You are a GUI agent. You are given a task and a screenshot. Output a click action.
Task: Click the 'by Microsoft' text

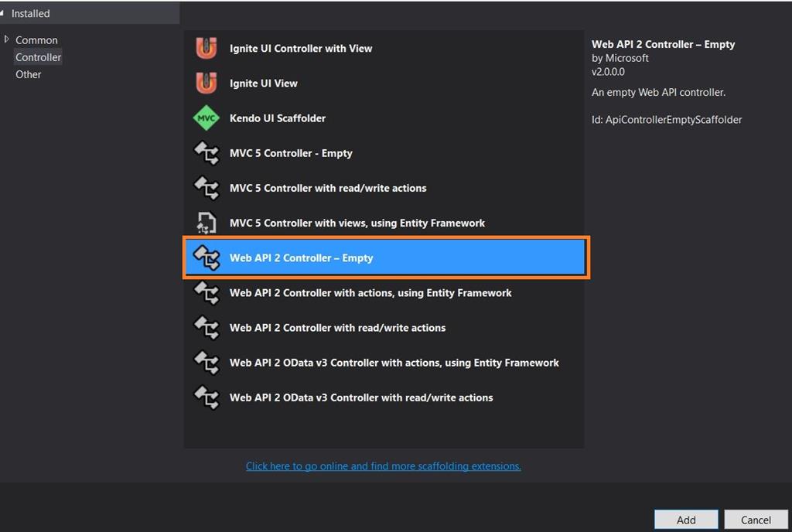click(x=620, y=58)
